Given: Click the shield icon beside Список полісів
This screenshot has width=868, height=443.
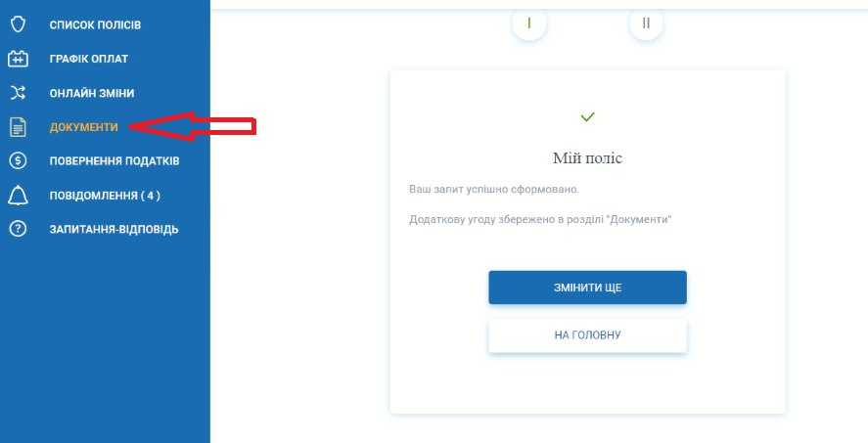Looking at the screenshot, I should 18,24.
